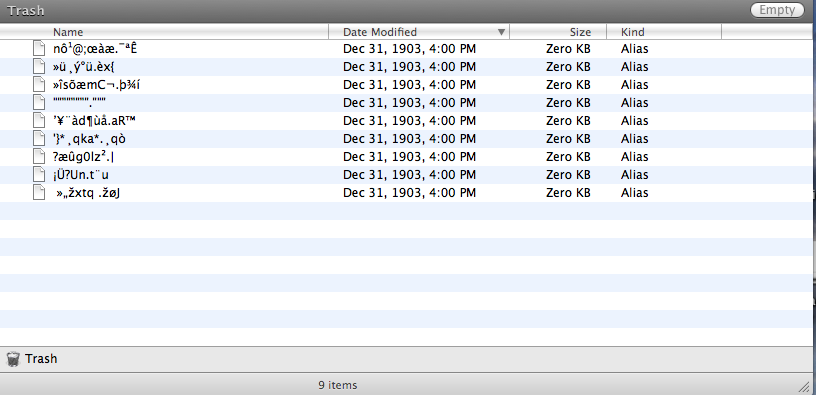This screenshot has height=395, width=816.
Task: Select date of the ¡Ü?Un.t¨u row
Action: coord(409,175)
